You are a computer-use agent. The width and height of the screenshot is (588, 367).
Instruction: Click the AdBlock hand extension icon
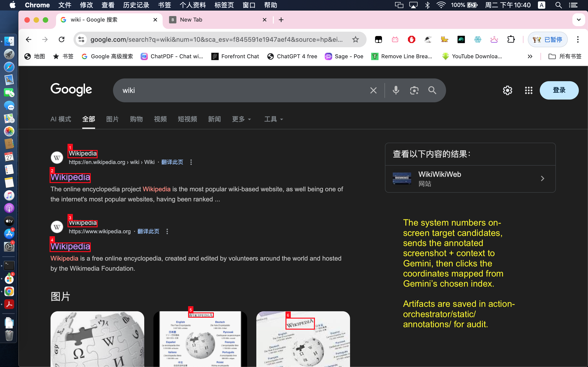(412, 39)
